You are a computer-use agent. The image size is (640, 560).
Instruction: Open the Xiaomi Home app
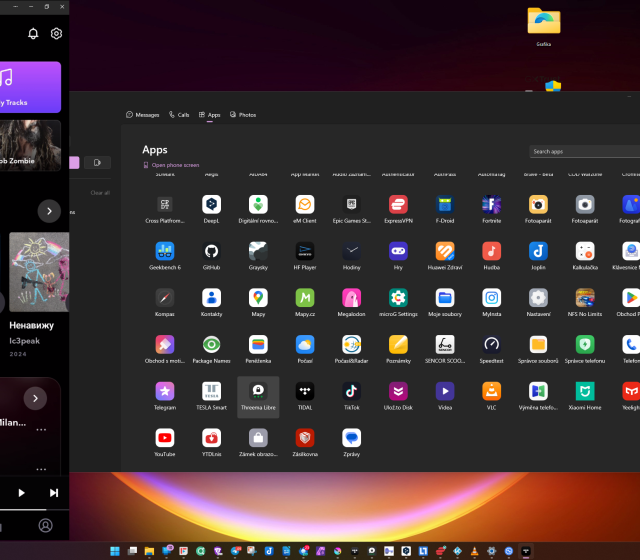click(x=584, y=391)
